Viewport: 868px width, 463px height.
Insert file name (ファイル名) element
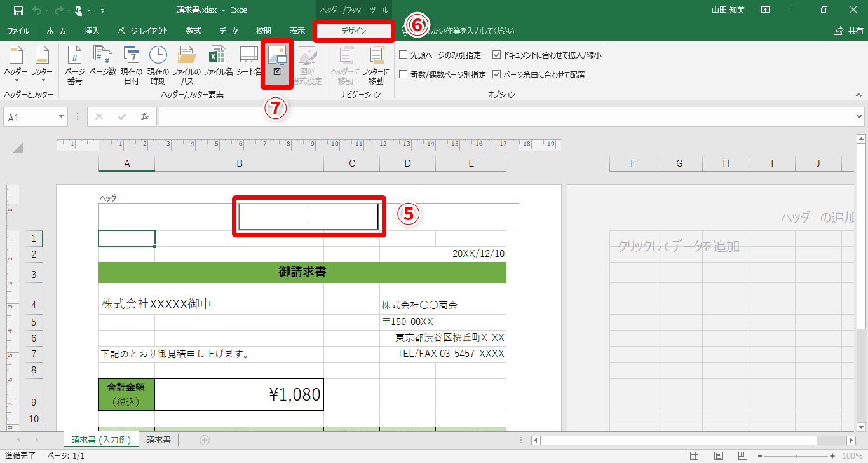pos(218,61)
